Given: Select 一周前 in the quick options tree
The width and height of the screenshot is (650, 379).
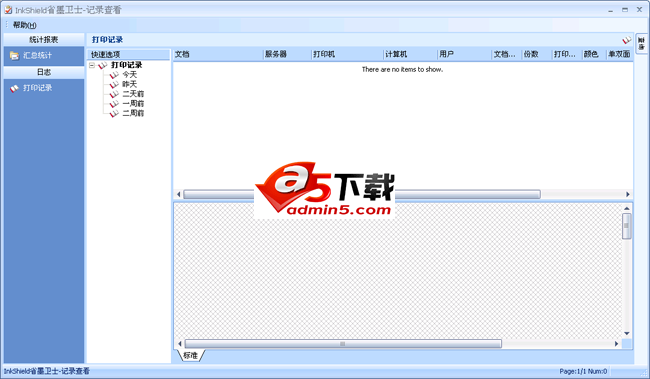Looking at the screenshot, I should click(x=133, y=103).
